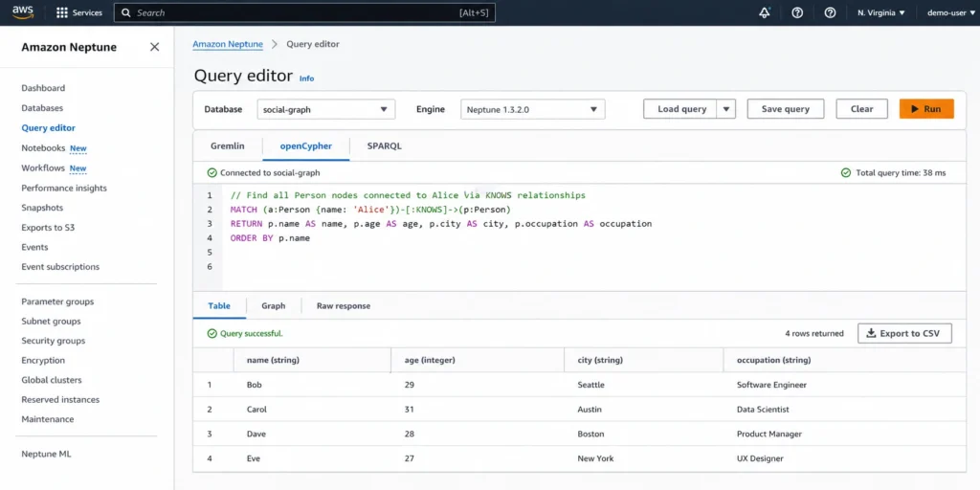This screenshot has width=980, height=490.
Task: Select the Carol name cell
Action: (256, 410)
